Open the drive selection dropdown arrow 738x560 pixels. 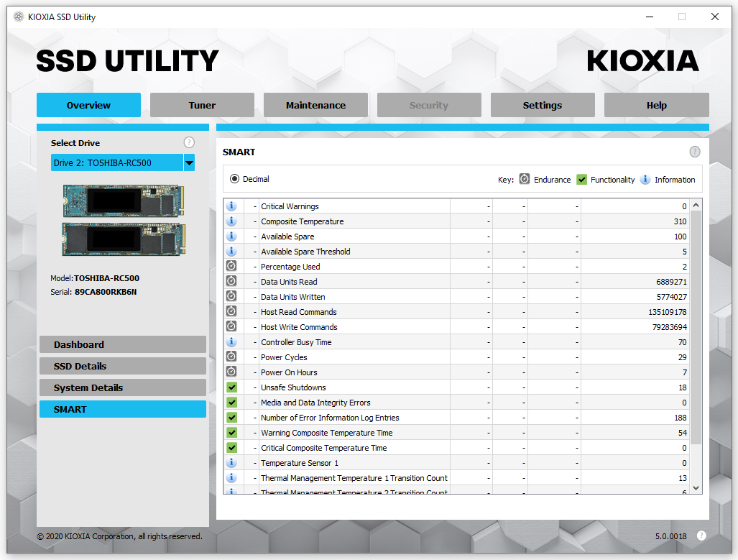click(189, 163)
